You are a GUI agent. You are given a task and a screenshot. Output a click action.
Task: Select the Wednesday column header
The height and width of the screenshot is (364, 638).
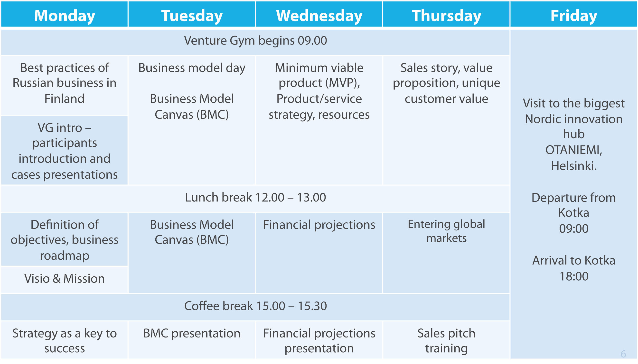click(319, 14)
